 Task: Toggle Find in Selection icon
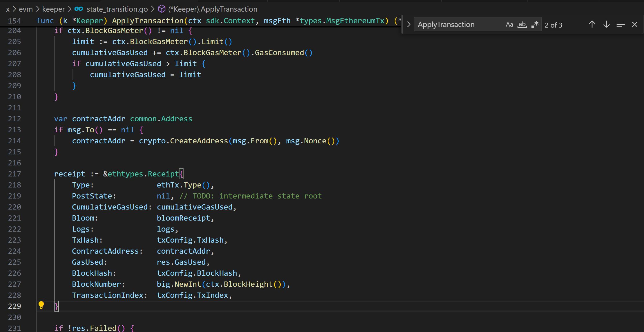621,24
